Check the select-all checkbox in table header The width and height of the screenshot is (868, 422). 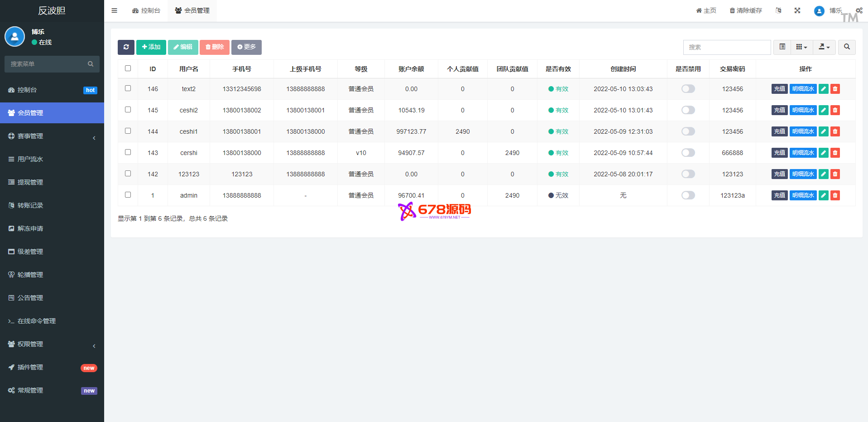click(x=128, y=68)
